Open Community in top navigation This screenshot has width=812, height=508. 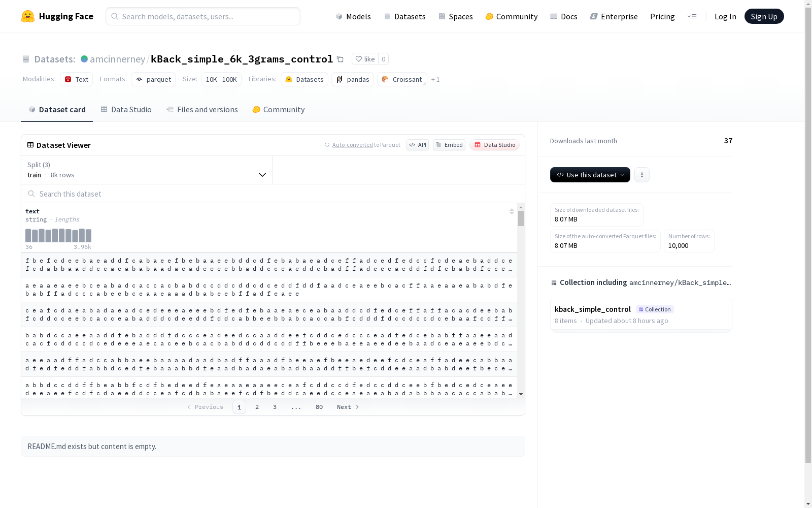pos(511,16)
